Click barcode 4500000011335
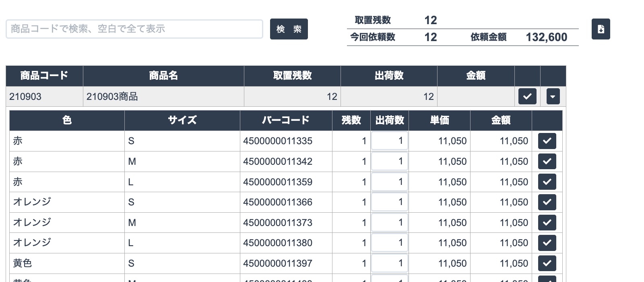Screen dimensions: 644x282 (278, 141)
